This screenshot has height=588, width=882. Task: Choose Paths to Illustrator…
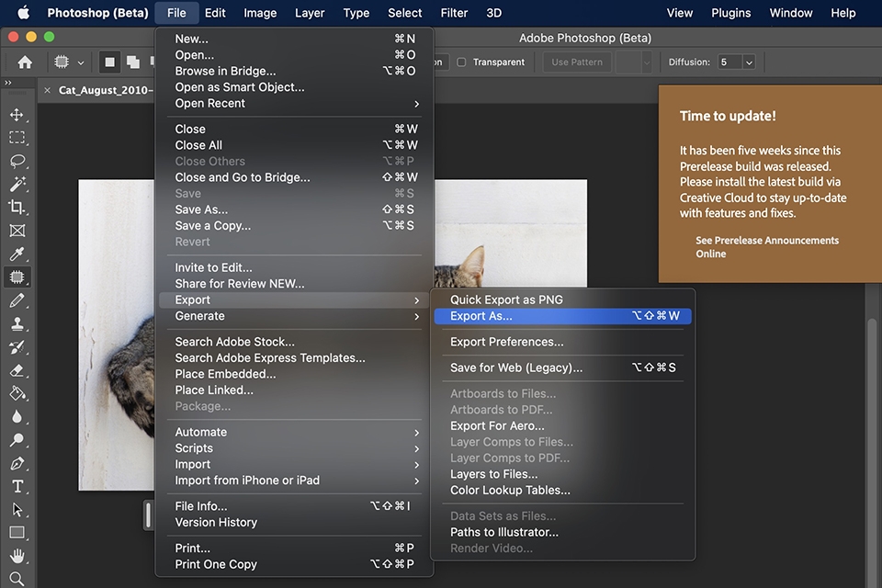click(x=562, y=532)
